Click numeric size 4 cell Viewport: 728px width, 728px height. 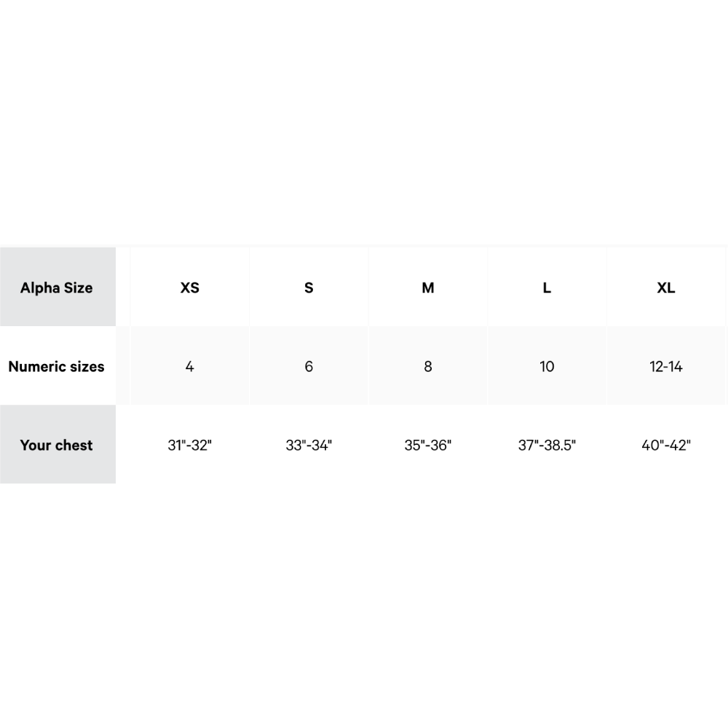(190, 366)
